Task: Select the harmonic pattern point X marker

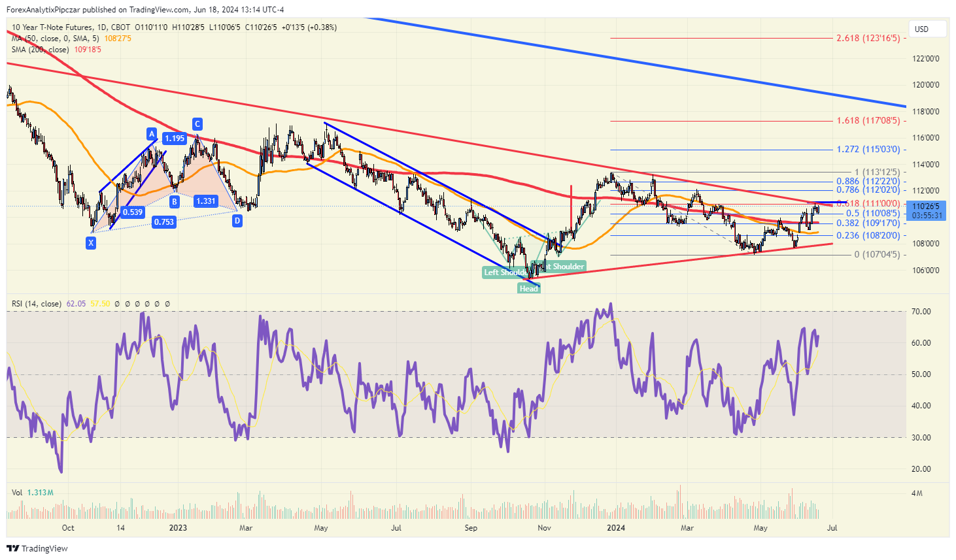Action: [91, 243]
